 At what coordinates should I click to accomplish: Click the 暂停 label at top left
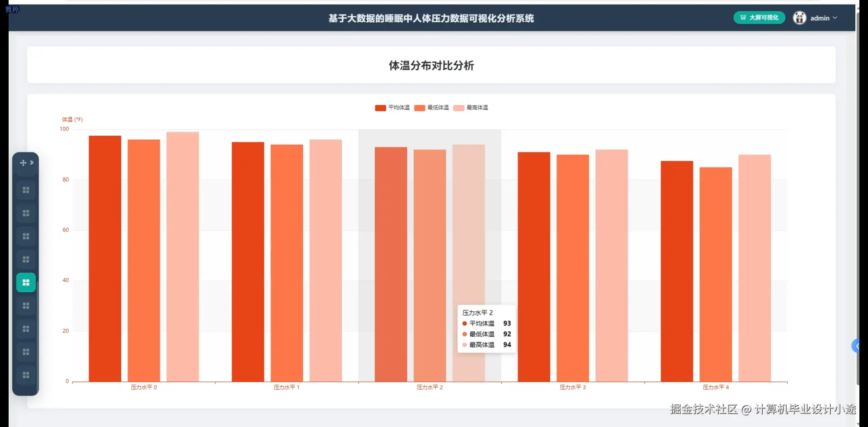tap(13, 9)
